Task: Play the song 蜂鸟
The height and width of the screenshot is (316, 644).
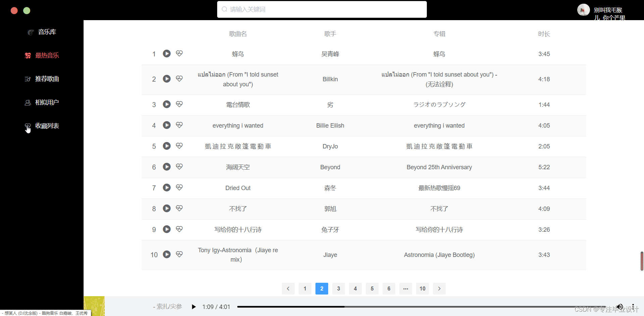Action: click(167, 54)
